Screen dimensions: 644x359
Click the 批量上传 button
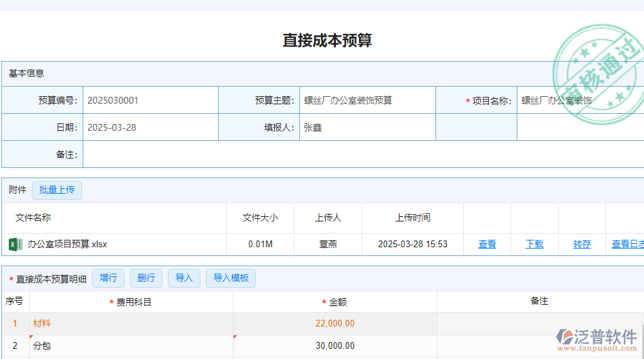pos(57,190)
